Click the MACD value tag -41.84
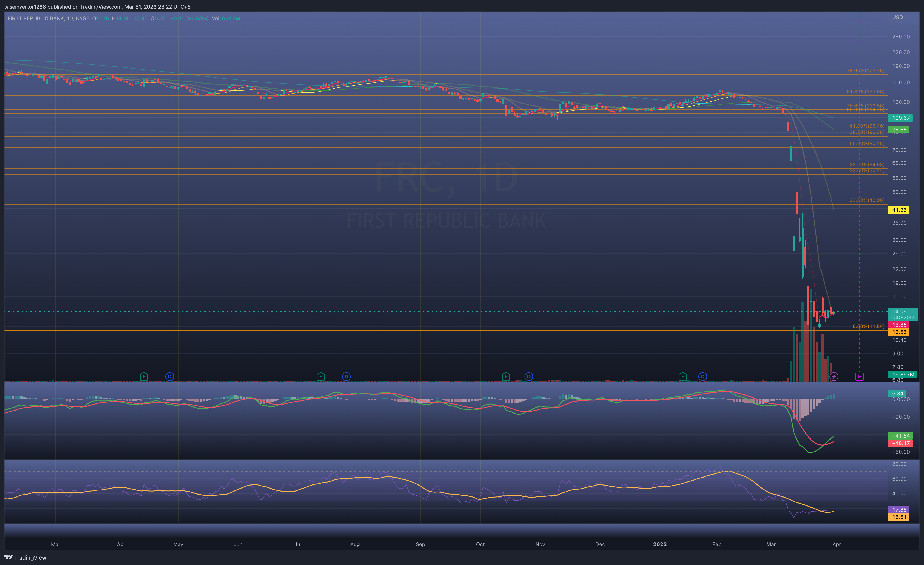 pyautogui.click(x=900, y=436)
